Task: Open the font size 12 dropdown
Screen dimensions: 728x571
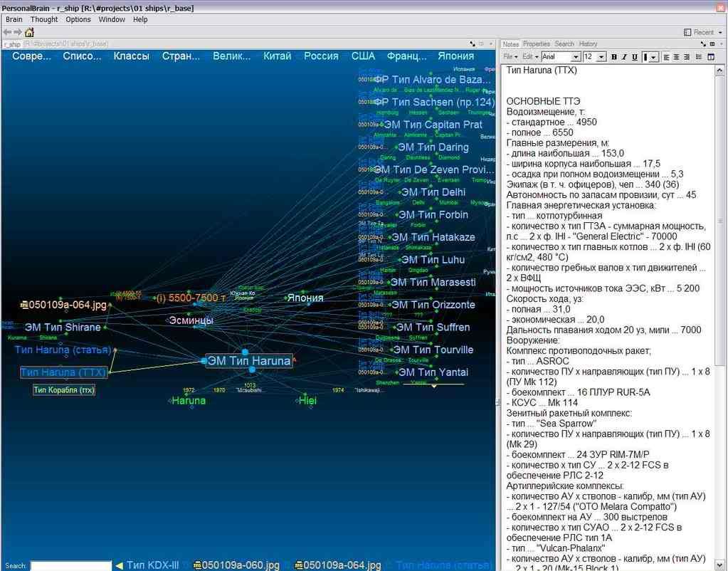Action: 602,57
